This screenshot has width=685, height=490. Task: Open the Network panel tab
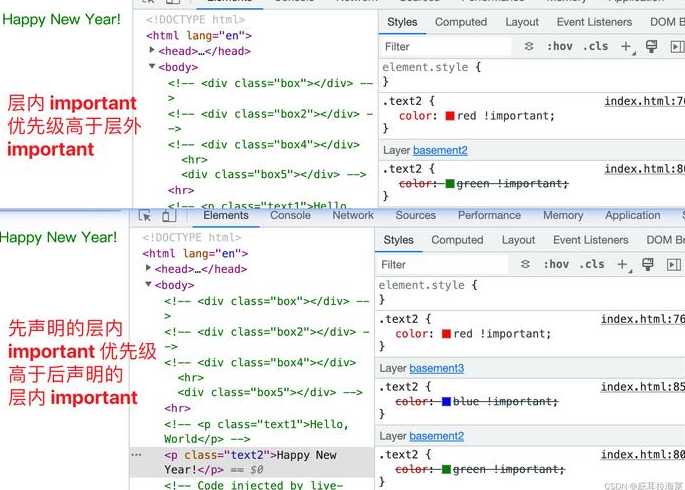click(x=353, y=215)
